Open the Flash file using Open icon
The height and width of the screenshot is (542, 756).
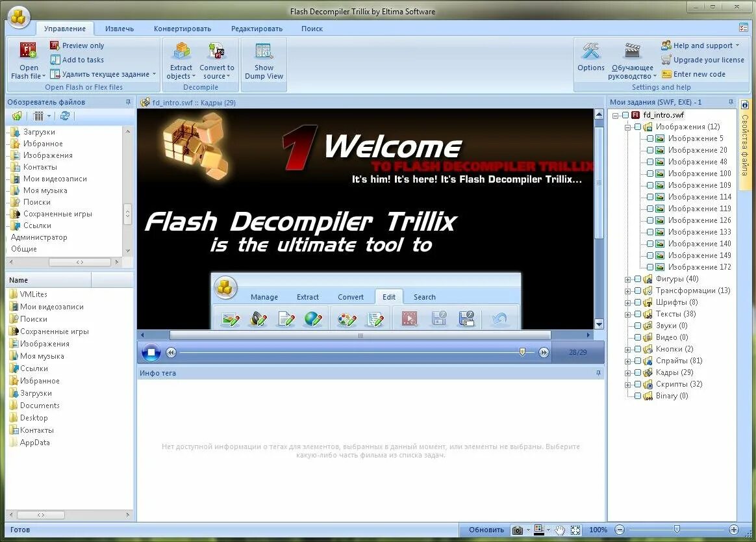click(x=28, y=51)
